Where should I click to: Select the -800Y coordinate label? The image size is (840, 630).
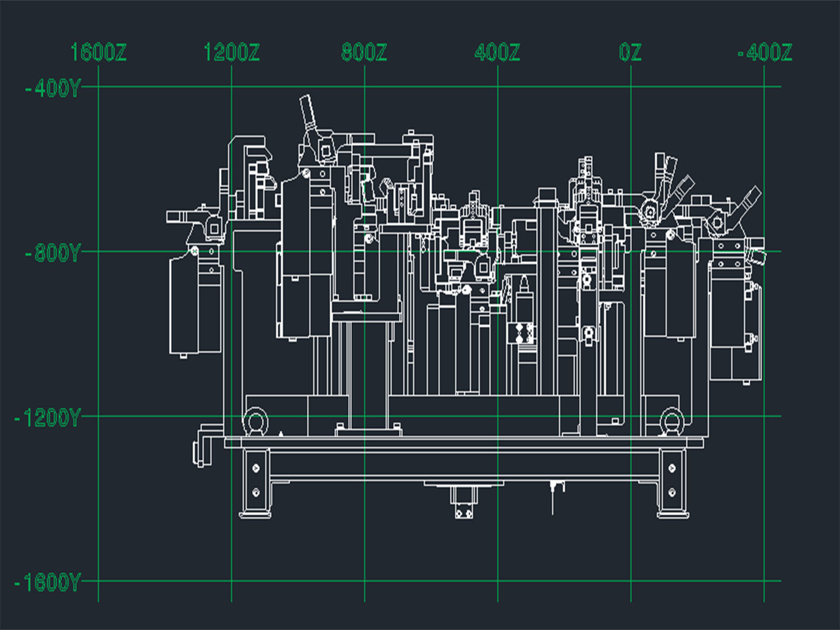click(x=52, y=254)
